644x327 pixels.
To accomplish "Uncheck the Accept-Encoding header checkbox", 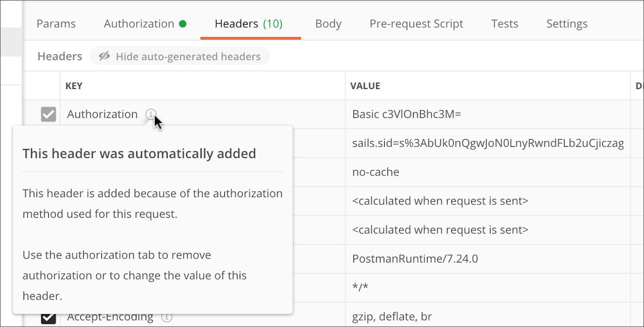I will point(48,317).
